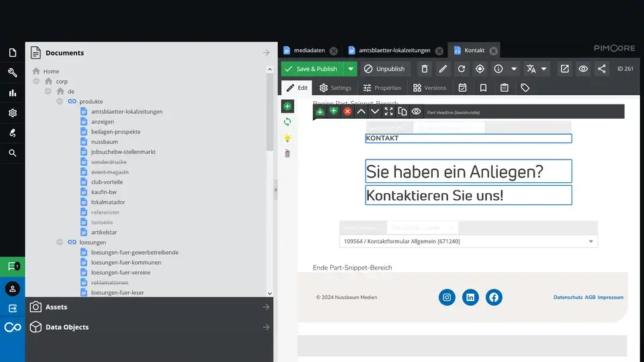Click the delete trash icon in document toolbar

click(424, 69)
